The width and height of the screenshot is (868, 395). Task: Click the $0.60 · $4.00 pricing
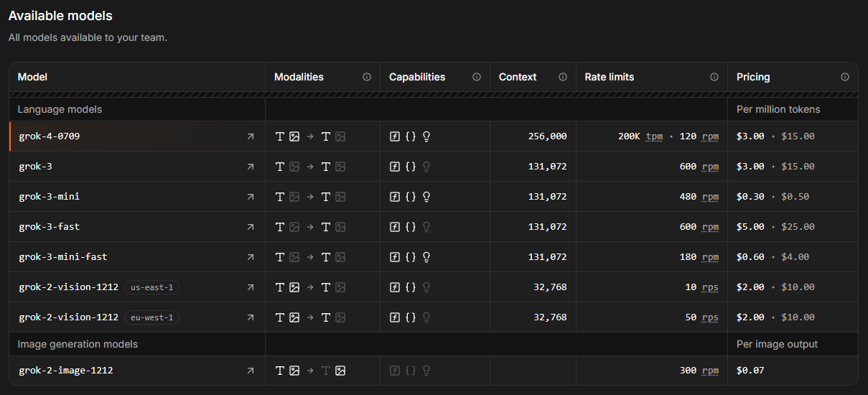tap(773, 257)
